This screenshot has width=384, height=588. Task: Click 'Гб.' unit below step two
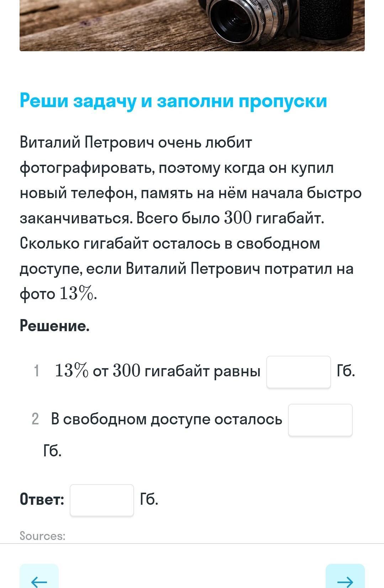pos(52,451)
